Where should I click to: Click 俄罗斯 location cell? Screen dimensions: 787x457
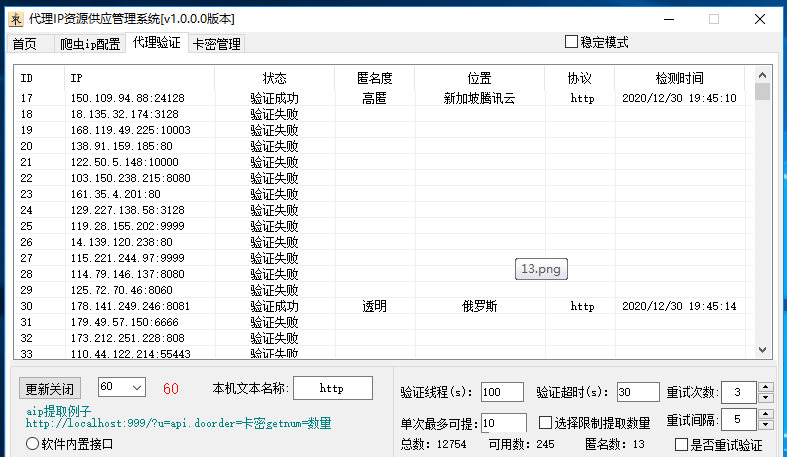tap(479, 306)
